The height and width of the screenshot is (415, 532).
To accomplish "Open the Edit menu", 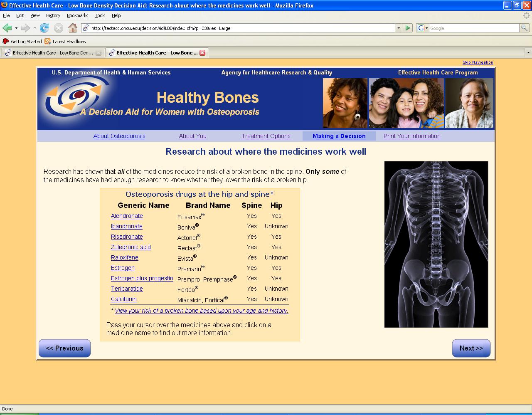I will coord(20,15).
